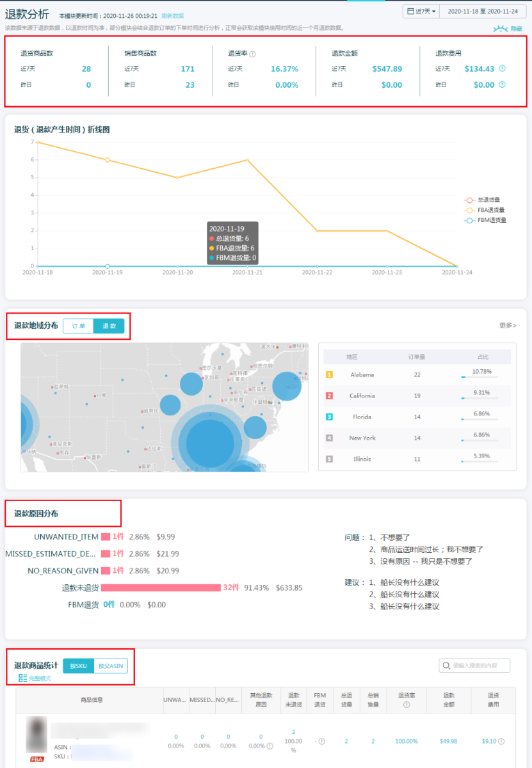The image size is (532, 768).
Task: Click the info icon in 其他退款原因 cell
Action: coord(270,745)
